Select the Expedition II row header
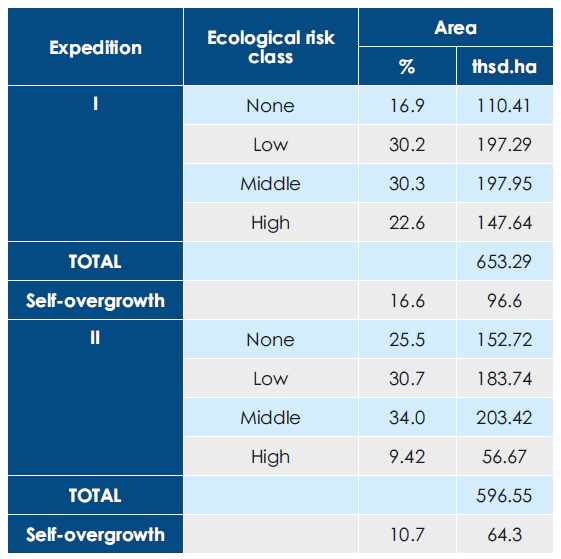Viewport: 561px width, 559px height. (96, 398)
